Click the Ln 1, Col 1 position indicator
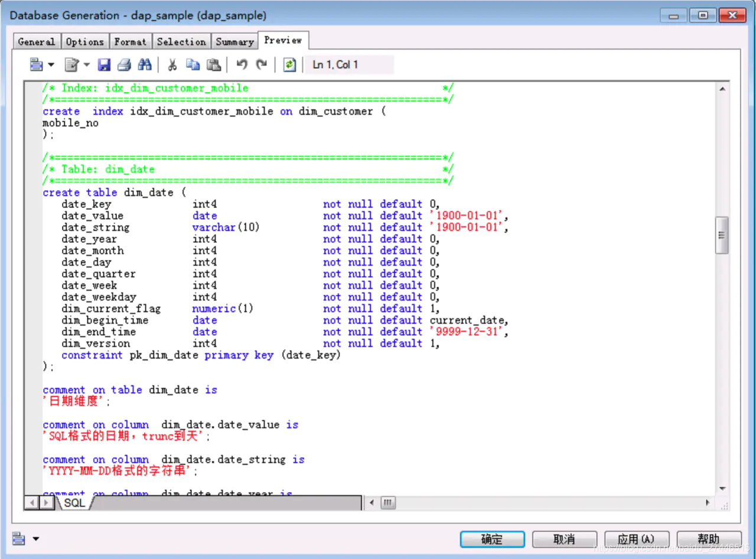This screenshot has width=756, height=559. pos(349,64)
